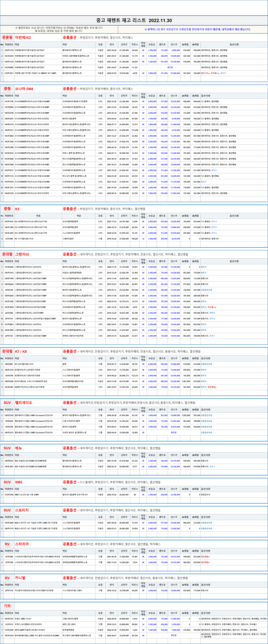Select plate number '128호9126' cell
268x644 pixels.
(9, 415)
